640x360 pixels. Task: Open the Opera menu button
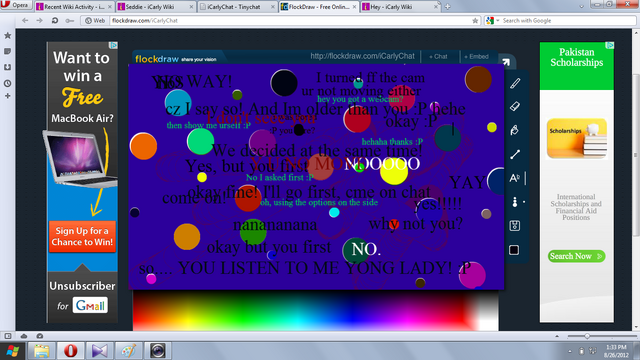[x=16, y=5]
